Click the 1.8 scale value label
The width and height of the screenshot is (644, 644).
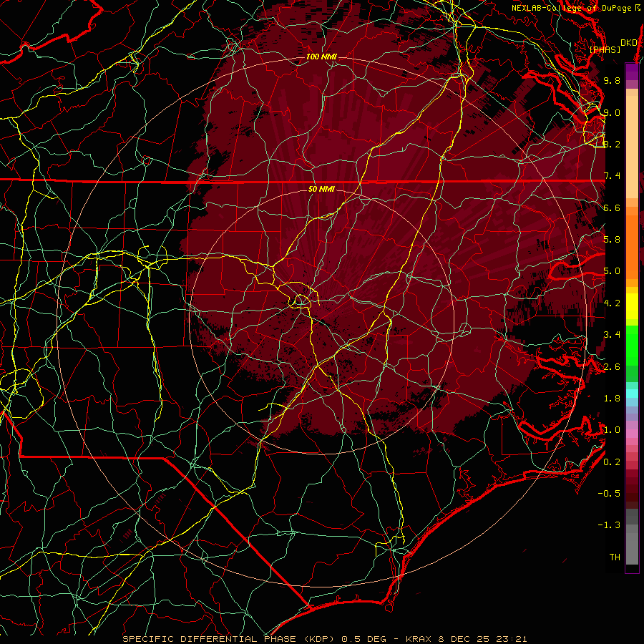click(612, 399)
